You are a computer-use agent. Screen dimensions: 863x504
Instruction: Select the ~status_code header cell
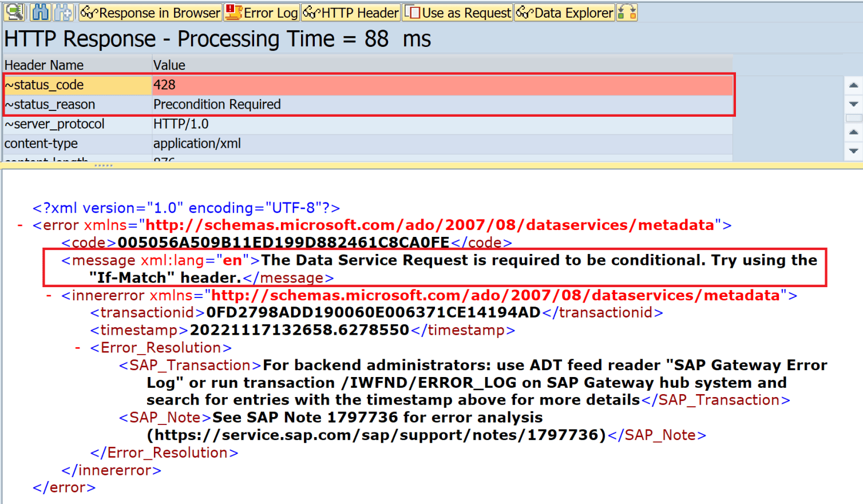click(x=77, y=85)
